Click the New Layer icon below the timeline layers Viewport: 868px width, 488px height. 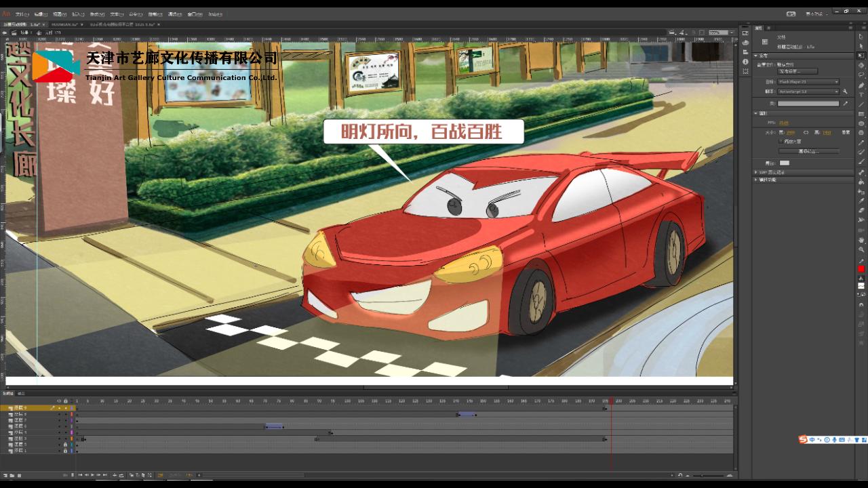pos(5,475)
